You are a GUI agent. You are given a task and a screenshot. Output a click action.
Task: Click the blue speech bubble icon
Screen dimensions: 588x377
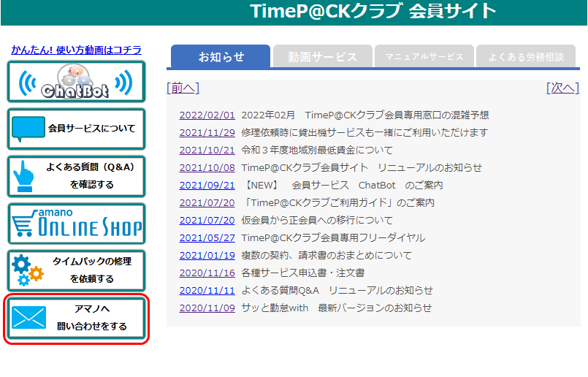(28, 129)
